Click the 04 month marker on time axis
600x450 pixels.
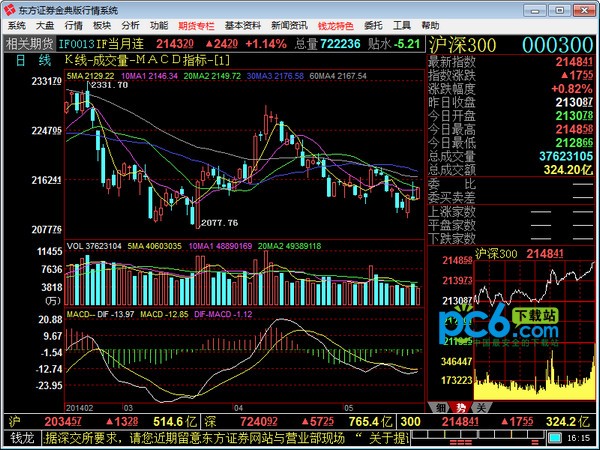pos(238,408)
